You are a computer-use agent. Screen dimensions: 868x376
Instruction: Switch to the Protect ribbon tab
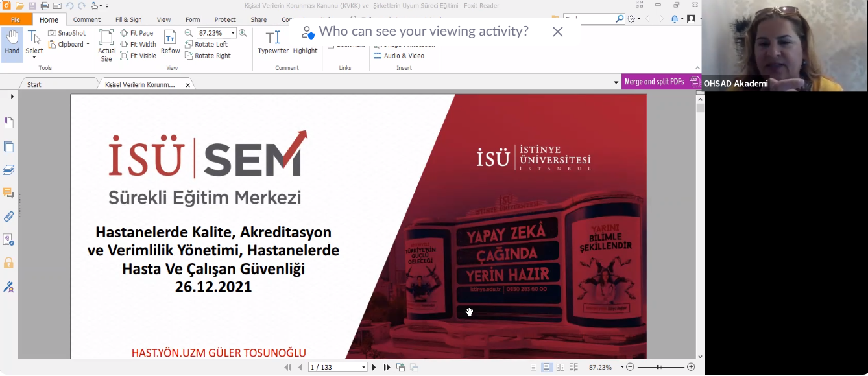pos(225,19)
